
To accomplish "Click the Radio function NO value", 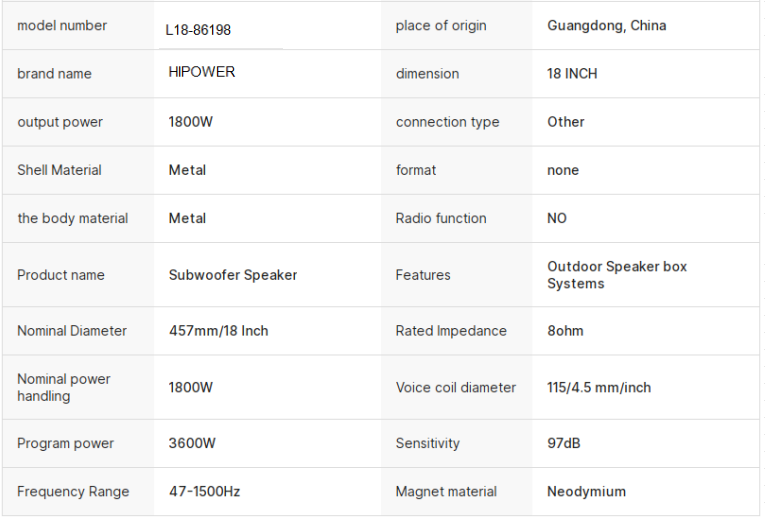I will coord(557,218).
